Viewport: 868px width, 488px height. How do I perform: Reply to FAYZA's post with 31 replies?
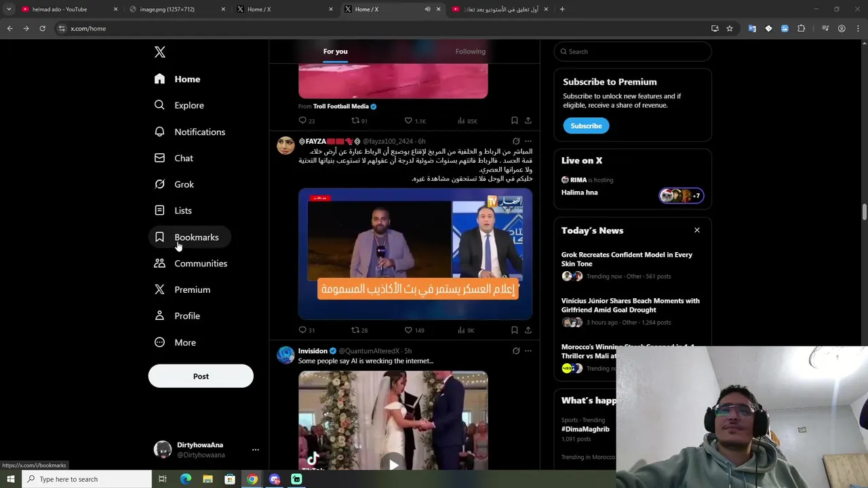(307, 330)
